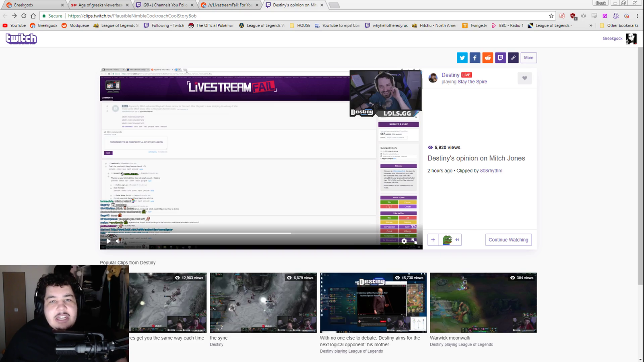Open a new browser tab
Viewport: 644px width, 362px height.
coord(334,5)
